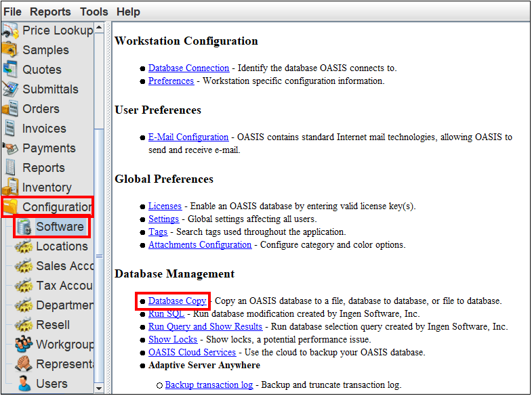Click the Sales Accounts gear icon
The image size is (532, 396).
[x=24, y=266]
